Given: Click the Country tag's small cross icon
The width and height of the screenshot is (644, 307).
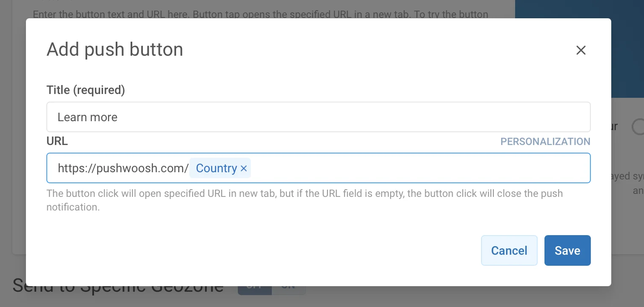Looking at the screenshot, I should click(244, 168).
